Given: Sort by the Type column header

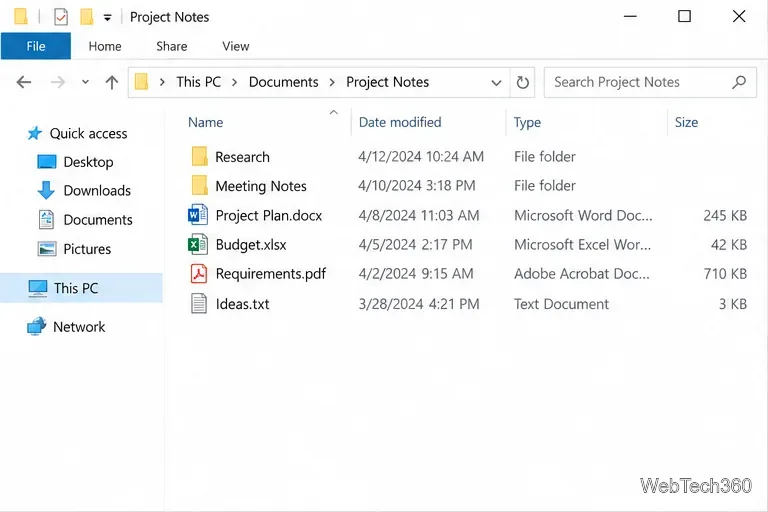Looking at the screenshot, I should click(x=527, y=122).
